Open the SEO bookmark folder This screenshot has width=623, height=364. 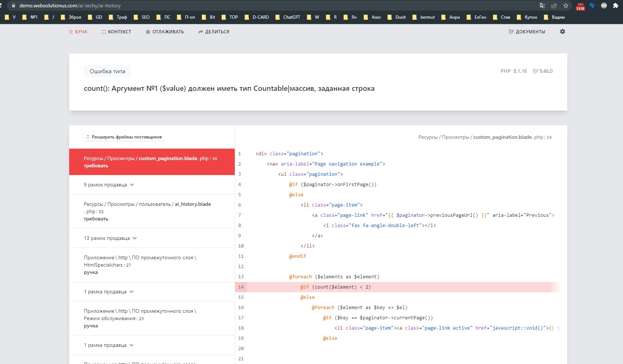click(x=142, y=17)
